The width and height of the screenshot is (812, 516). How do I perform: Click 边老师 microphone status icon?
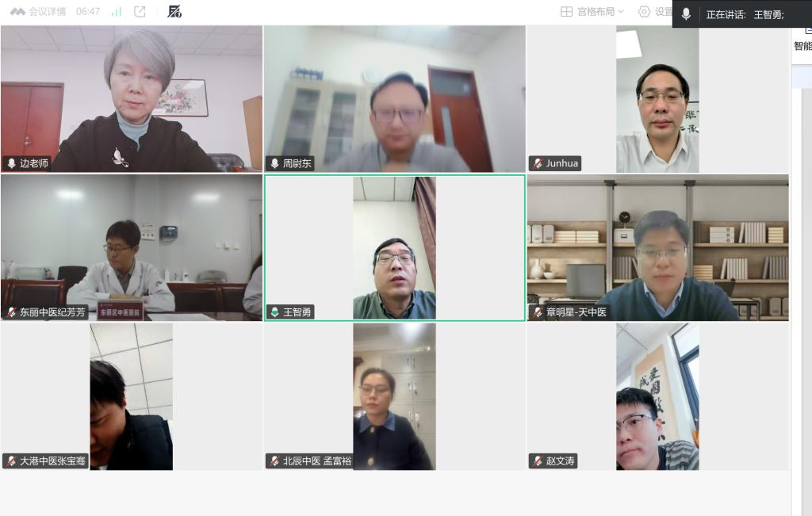pyautogui.click(x=11, y=163)
